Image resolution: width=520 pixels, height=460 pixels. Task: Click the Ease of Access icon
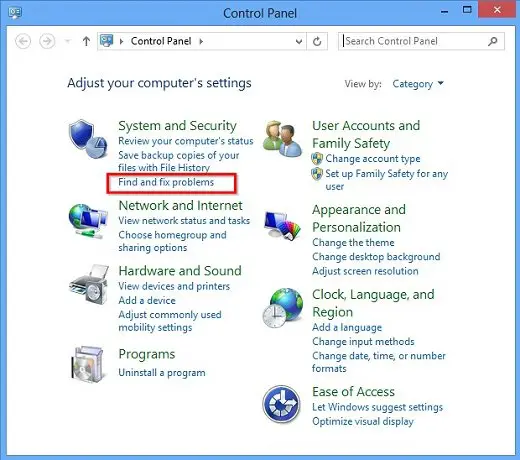pyautogui.click(x=281, y=404)
